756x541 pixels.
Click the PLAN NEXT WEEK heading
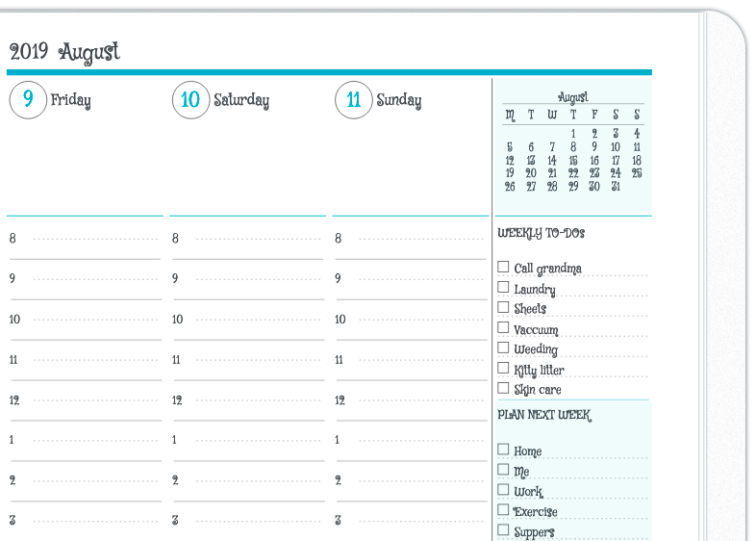pos(544,415)
